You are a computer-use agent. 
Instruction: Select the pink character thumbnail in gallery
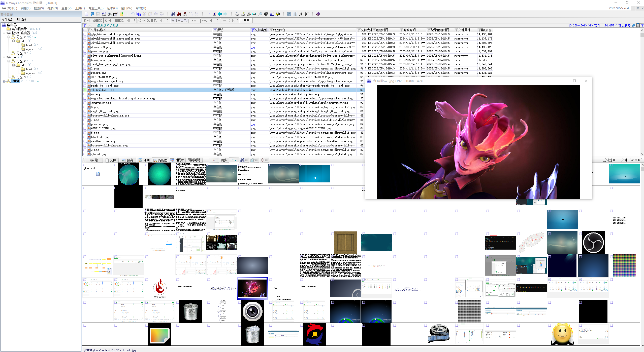(x=252, y=288)
